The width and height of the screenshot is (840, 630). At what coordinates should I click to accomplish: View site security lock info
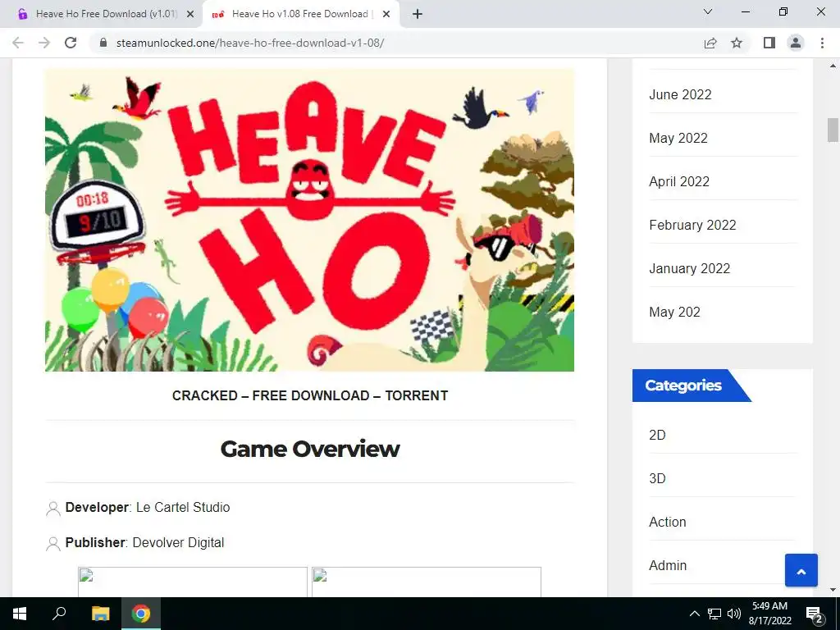(x=103, y=43)
